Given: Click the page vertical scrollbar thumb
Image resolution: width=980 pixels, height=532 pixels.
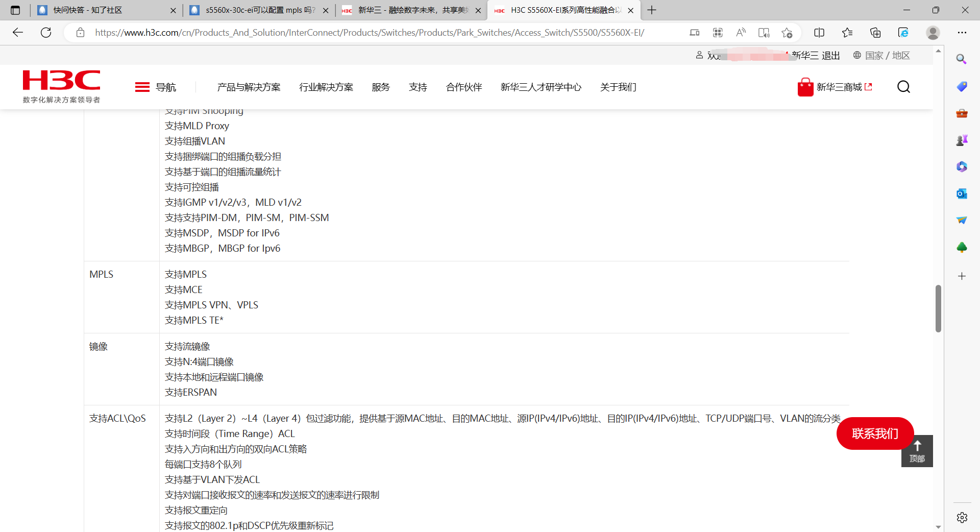Looking at the screenshot, I should 938,308.
